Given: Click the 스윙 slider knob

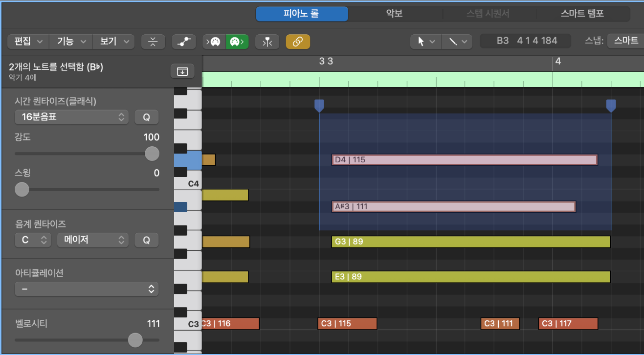Looking at the screenshot, I should (22, 189).
